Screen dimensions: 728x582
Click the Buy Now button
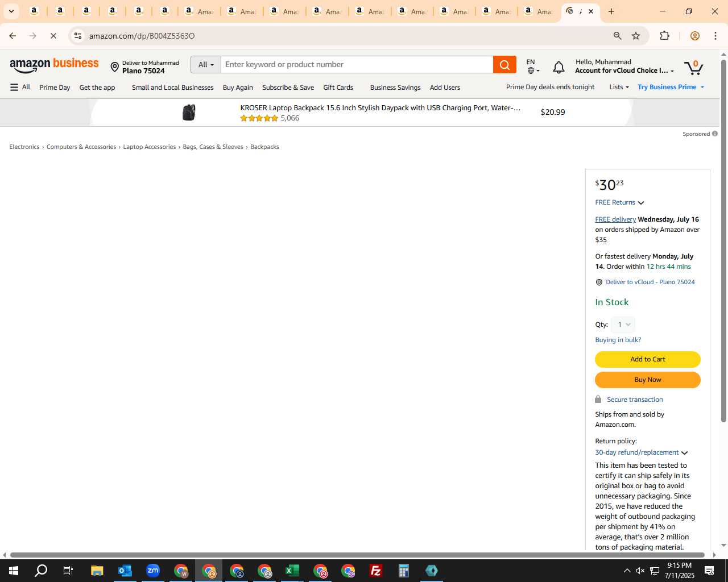(648, 380)
